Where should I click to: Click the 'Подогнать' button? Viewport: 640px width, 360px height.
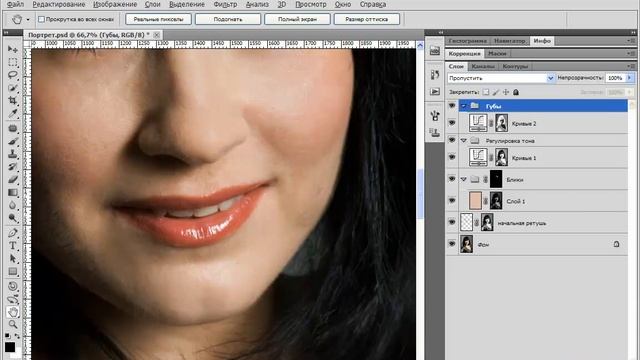(x=228, y=19)
